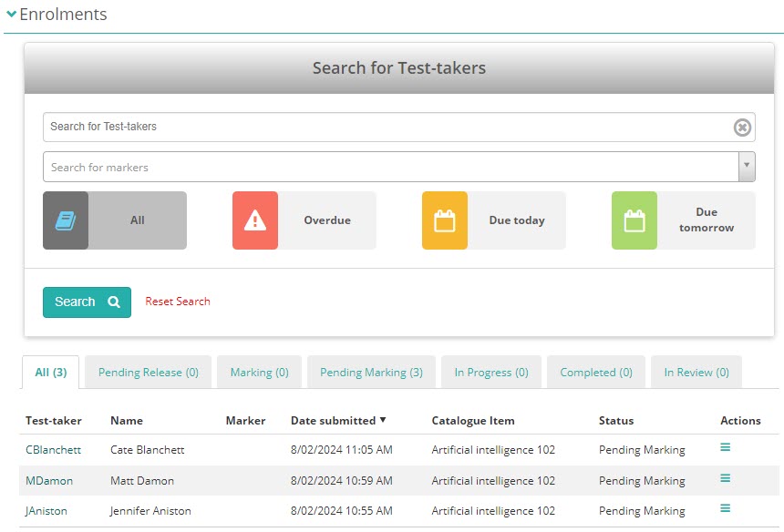The height and width of the screenshot is (532, 784).
Task: Click the green Due tomorrow calendar icon
Action: click(x=634, y=220)
